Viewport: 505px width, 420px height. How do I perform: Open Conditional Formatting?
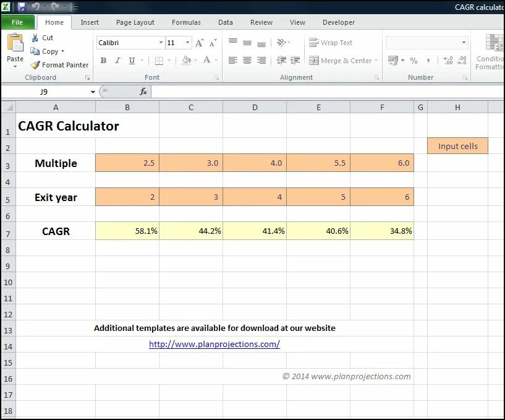click(x=490, y=51)
